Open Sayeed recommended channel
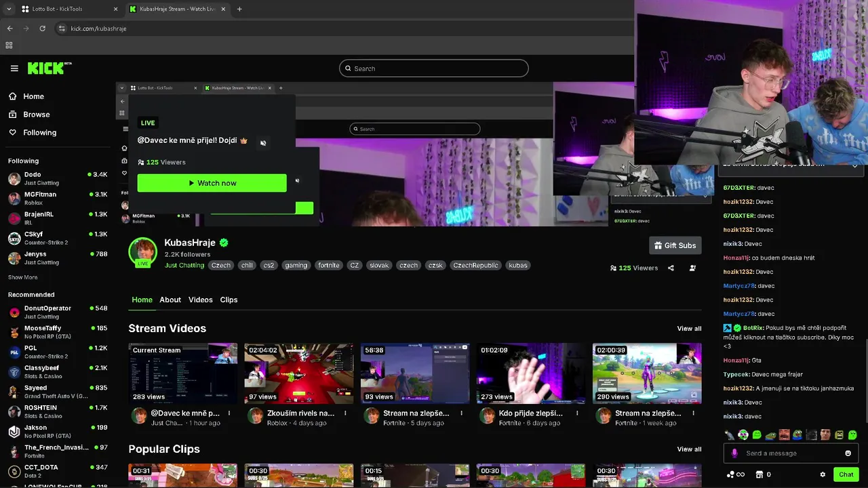 coord(58,392)
